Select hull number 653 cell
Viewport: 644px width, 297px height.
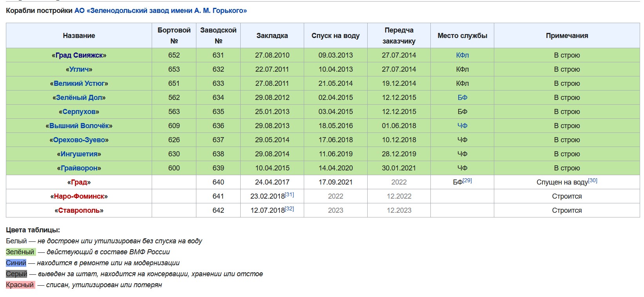(x=174, y=69)
